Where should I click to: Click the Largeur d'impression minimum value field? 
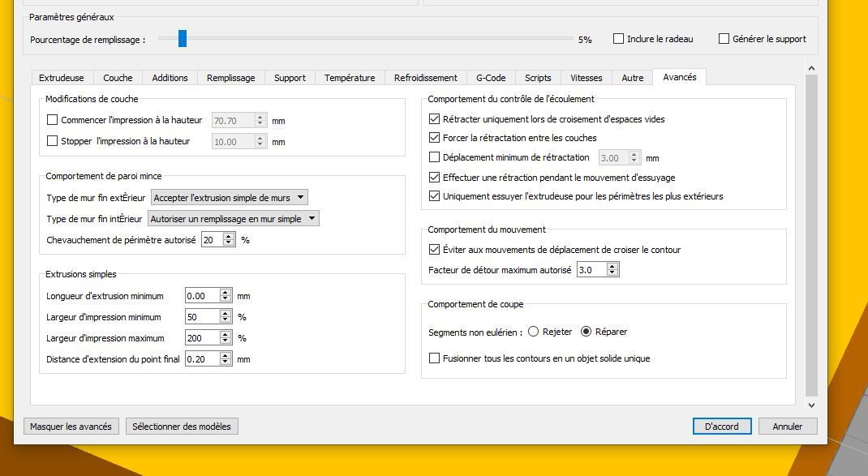coord(203,316)
